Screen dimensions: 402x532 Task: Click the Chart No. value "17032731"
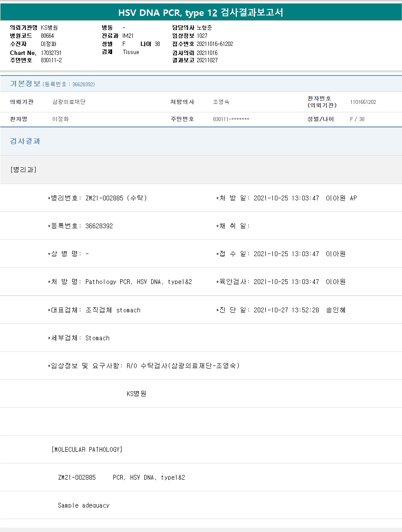(x=51, y=52)
